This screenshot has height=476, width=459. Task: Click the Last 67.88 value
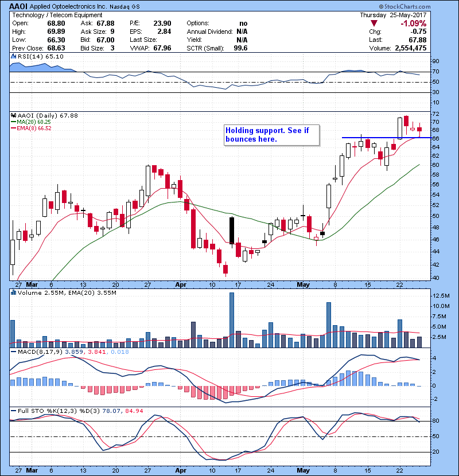[417, 40]
